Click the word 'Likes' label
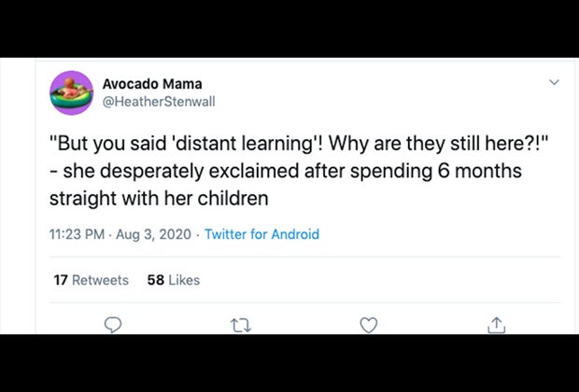The image size is (579, 392). 184,280
